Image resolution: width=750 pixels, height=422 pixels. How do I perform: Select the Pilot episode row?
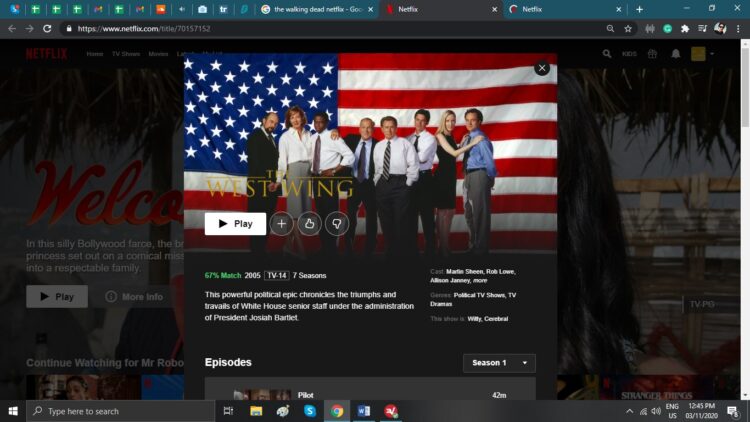(370, 390)
